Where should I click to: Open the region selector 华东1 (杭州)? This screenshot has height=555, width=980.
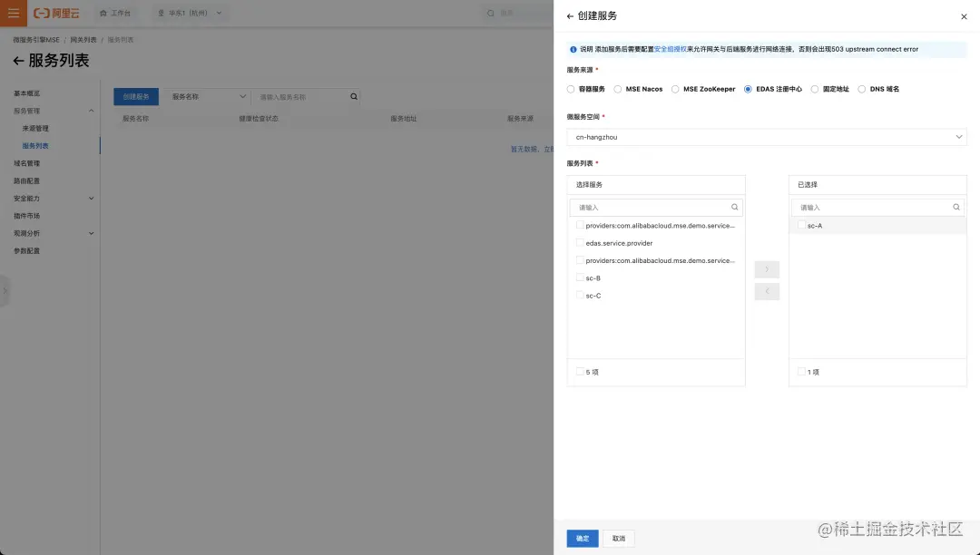[190, 13]
